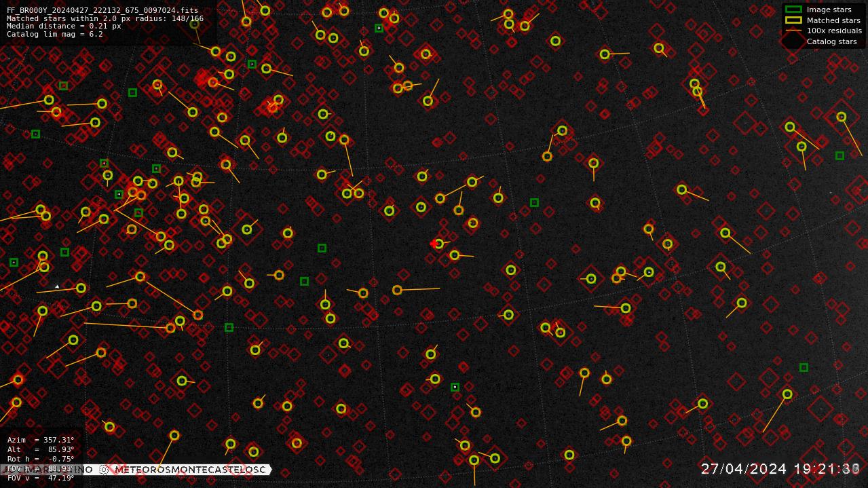Click the 'FOV h = 88.93°' readout

click(x=41, y=468)
